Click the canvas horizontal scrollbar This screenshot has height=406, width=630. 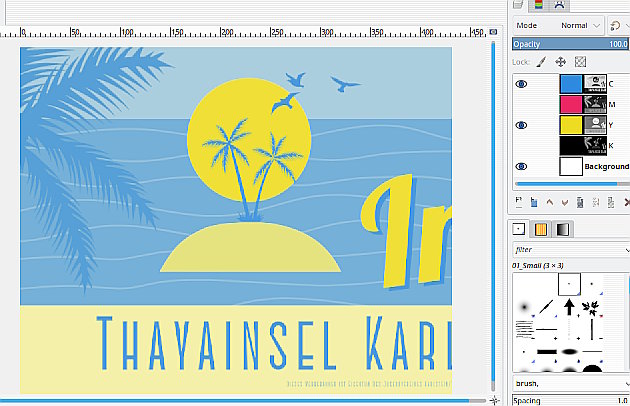tap(235, 401)
